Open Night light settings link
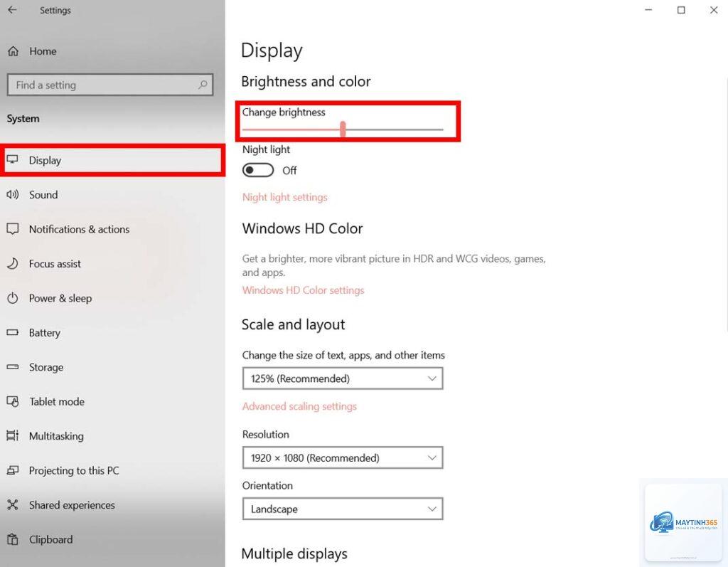 pyautogui.click(x=284, y=197)
